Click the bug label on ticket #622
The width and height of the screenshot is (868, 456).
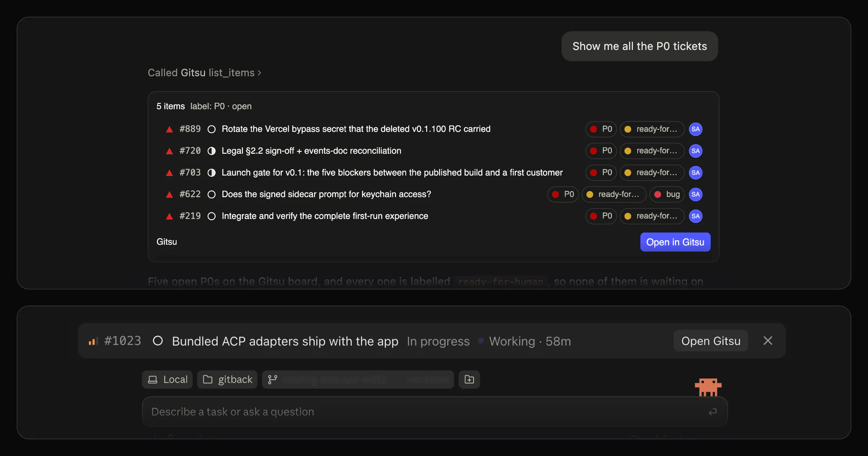pos(667,194)
